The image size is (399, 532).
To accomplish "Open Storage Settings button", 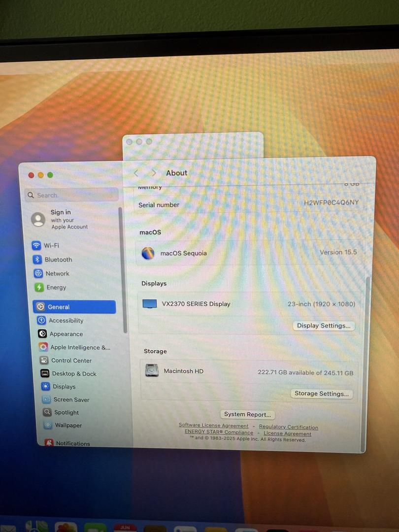I will tap(322, 394).
